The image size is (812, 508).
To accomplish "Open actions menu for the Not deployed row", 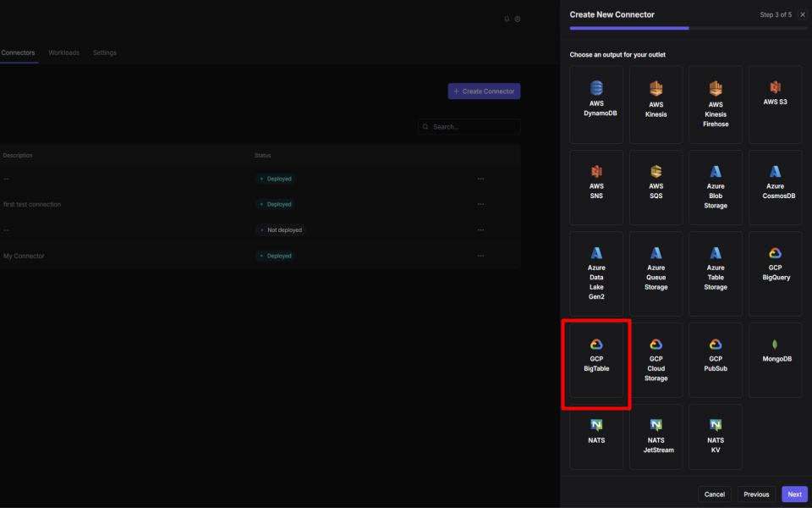I will [480, 230].
